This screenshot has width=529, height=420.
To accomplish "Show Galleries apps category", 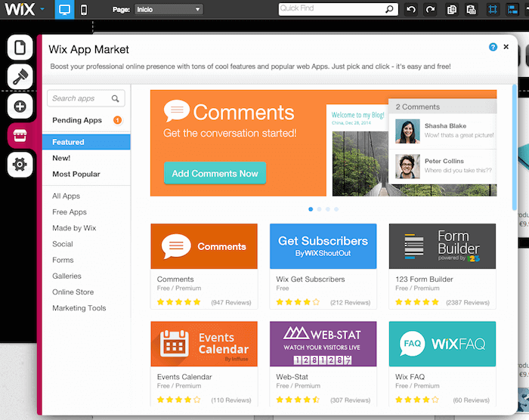I will [x=67, y=276].
